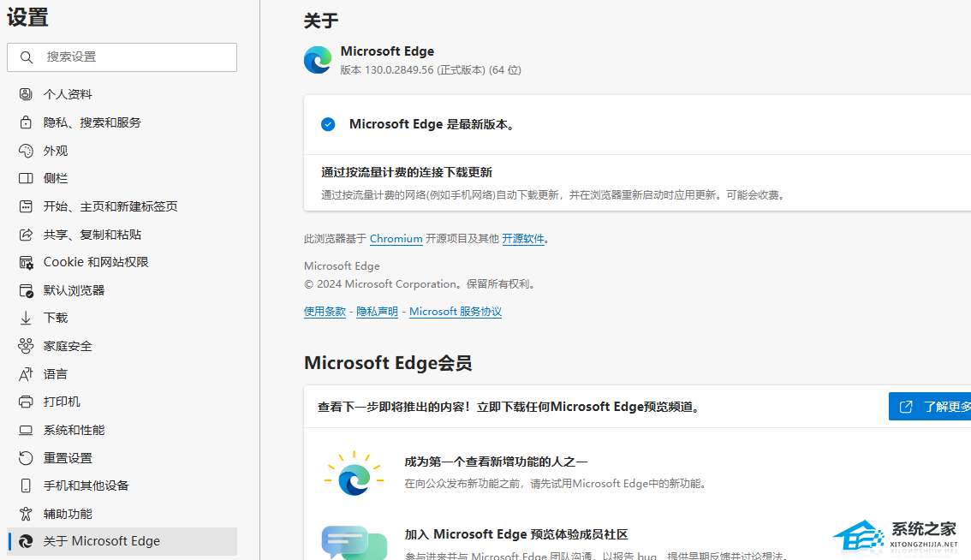Click the 手机和其他设备 phone icon
Viewport: 971px width, 560px height.
tap(26, 486)
